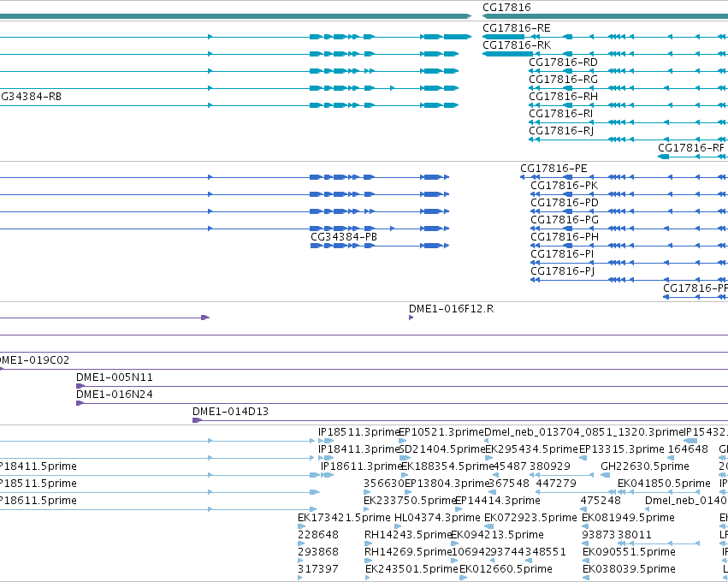Click feature label 367548
The width and height of the screenshot is (728, 582).
click(509, 484)
